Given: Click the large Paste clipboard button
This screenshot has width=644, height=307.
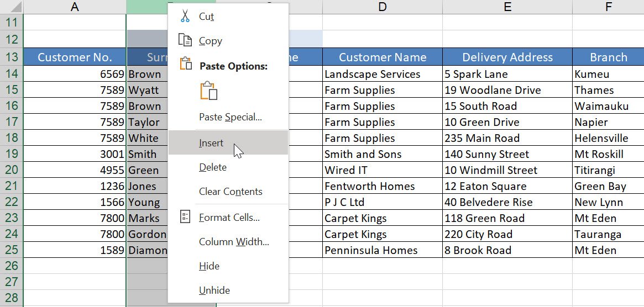Looking at the screenshot, I should (x=208, y=91).
